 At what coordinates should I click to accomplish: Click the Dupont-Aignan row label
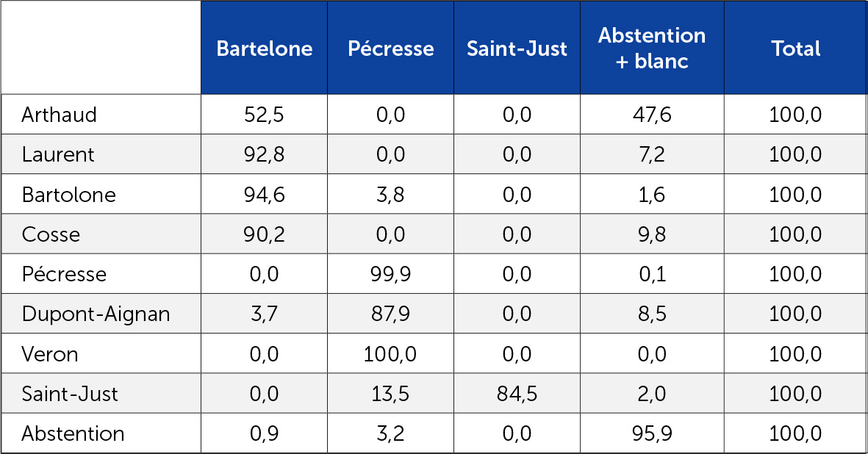[96, 314]
